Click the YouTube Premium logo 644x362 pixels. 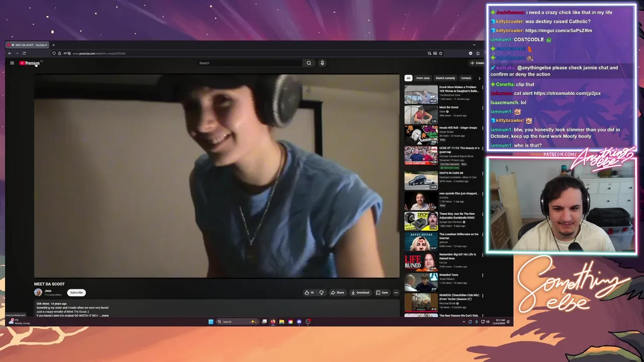pyautogui.click(x=30, y=63)
